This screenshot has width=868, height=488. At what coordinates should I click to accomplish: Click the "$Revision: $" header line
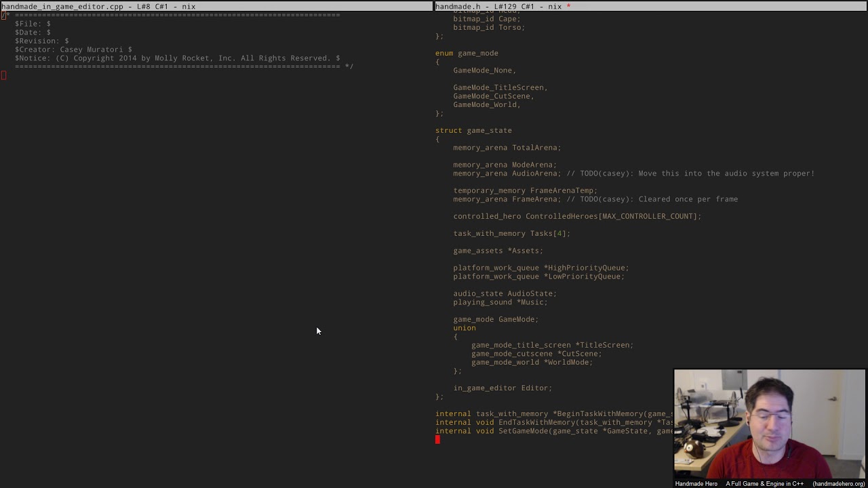(41, 41)
